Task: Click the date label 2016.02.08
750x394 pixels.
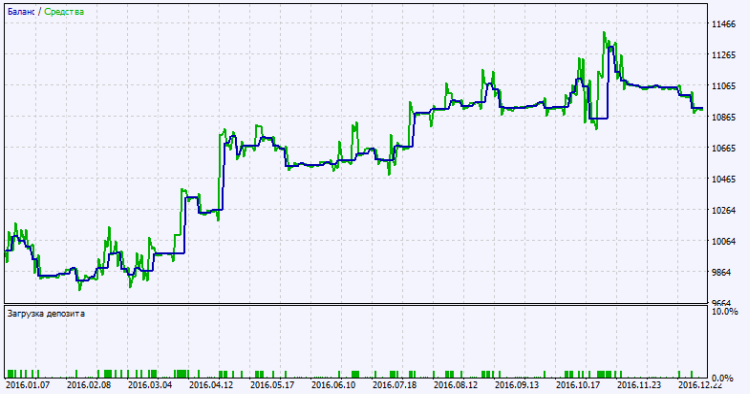Action: [x=89, y=385]
